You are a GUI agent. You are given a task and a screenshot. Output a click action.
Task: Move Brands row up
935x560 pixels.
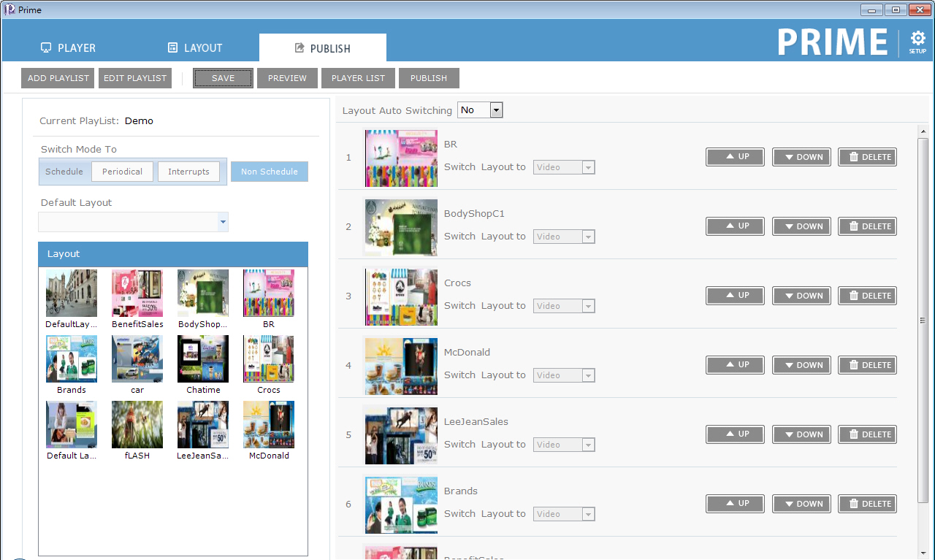[735, 504]
